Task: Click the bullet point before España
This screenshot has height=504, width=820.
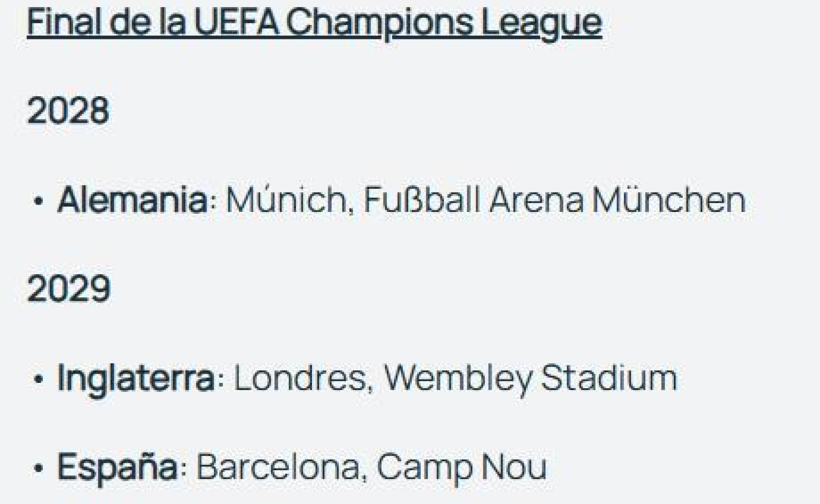Action: pos(38,467)
